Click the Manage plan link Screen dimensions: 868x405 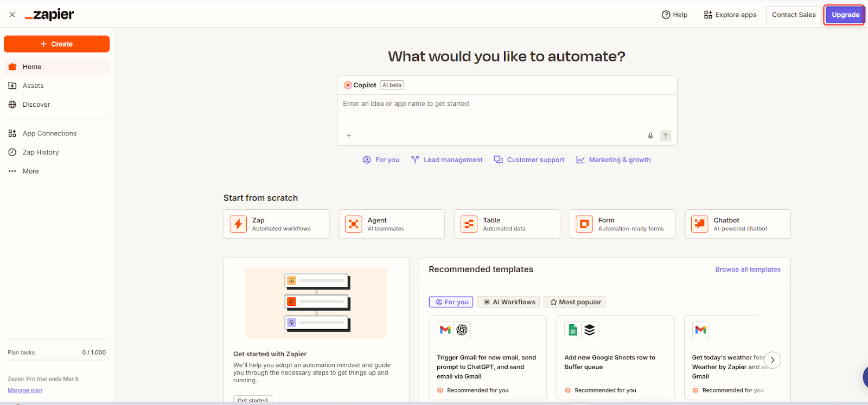pos(25,390)
